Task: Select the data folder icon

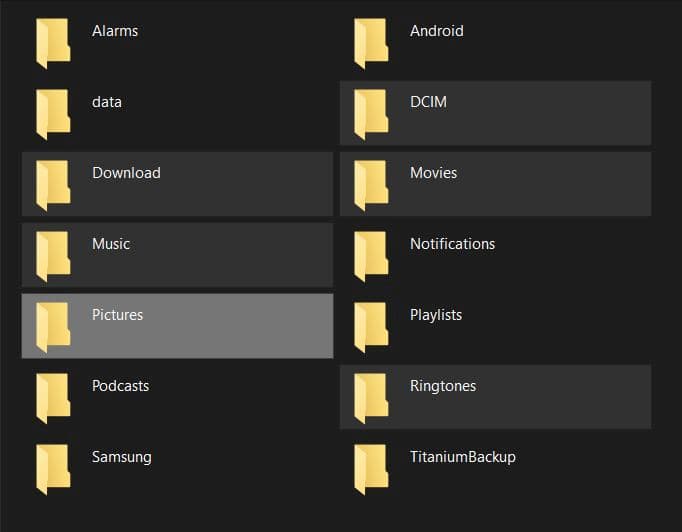Action: click(x=53, y=114)
